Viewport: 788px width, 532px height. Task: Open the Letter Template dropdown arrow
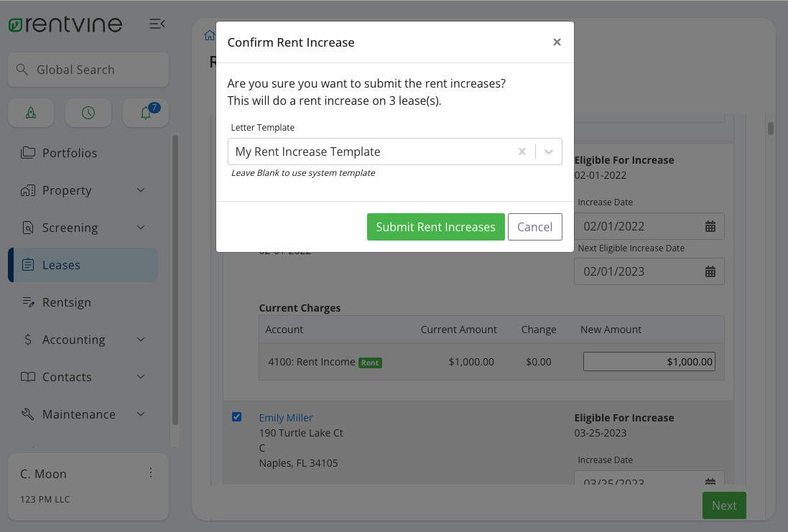tap(549, 151)
